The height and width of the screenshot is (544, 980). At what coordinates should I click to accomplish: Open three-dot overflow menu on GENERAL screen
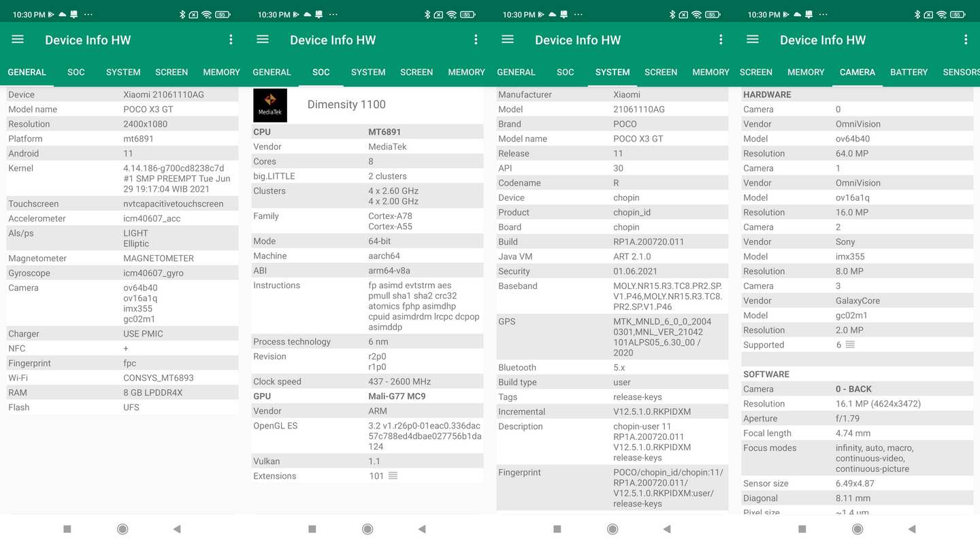click(x=231, y=39)
